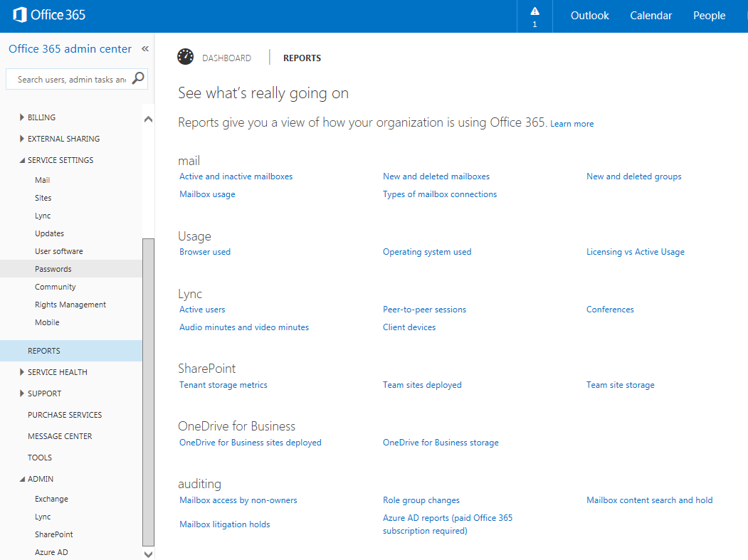This screenshot has width=748, height=560.
Task: Open MESSAGE CENTER
Action: point(60,436)
